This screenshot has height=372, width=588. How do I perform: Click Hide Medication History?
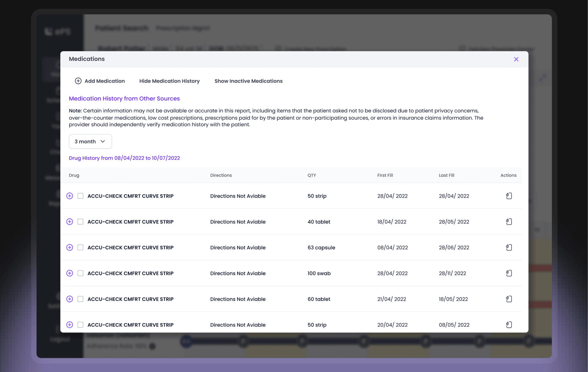(x=169, y=81)
